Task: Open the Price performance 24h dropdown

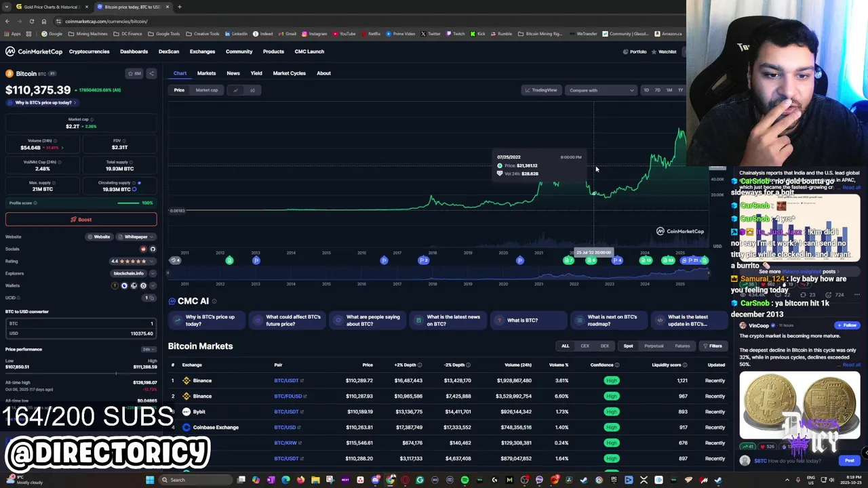Action: (149, 350)
